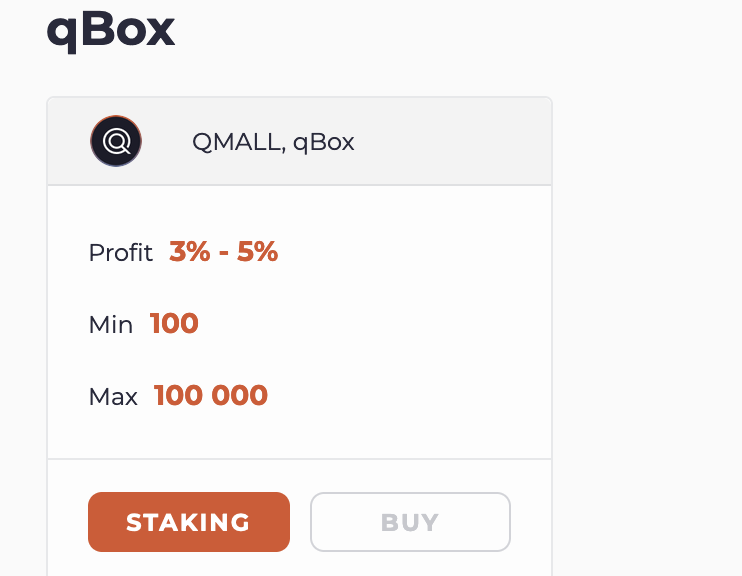Click the 3% - 5% profit value

tap(223, 251)
